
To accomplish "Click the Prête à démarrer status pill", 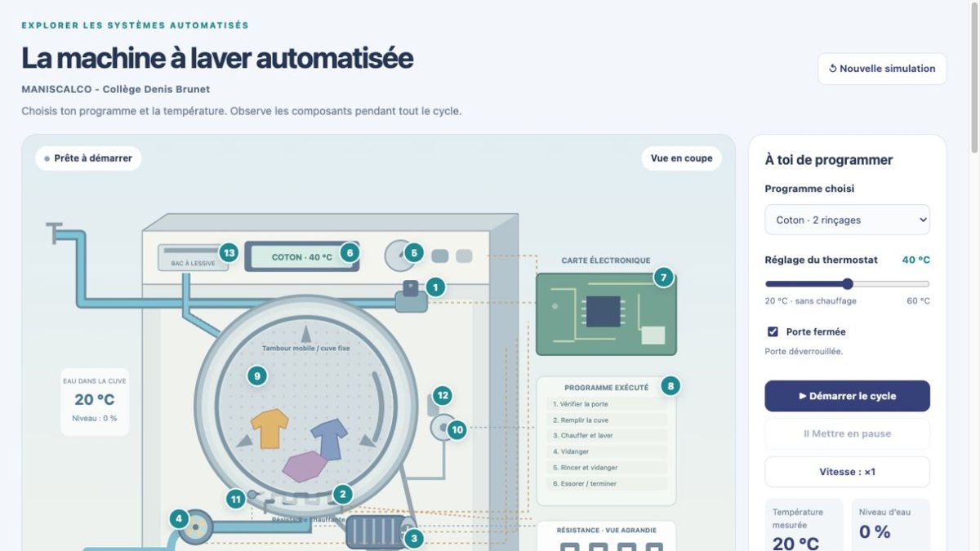I will click(88, 158).
